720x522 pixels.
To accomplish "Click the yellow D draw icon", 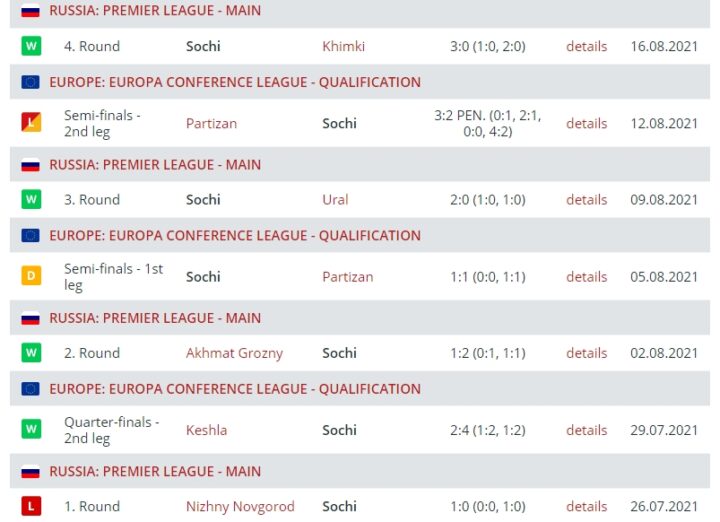I will pyautogui.click(x=31, y=276).
